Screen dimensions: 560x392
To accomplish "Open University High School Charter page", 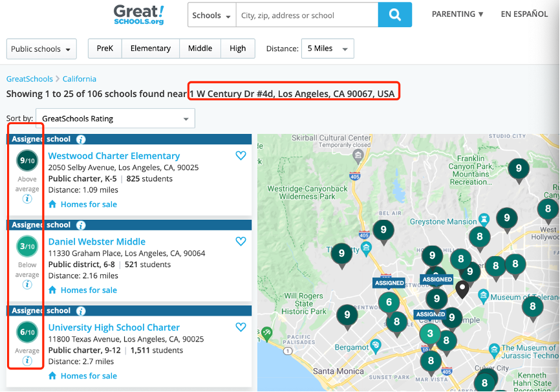I will click(114, 327).
